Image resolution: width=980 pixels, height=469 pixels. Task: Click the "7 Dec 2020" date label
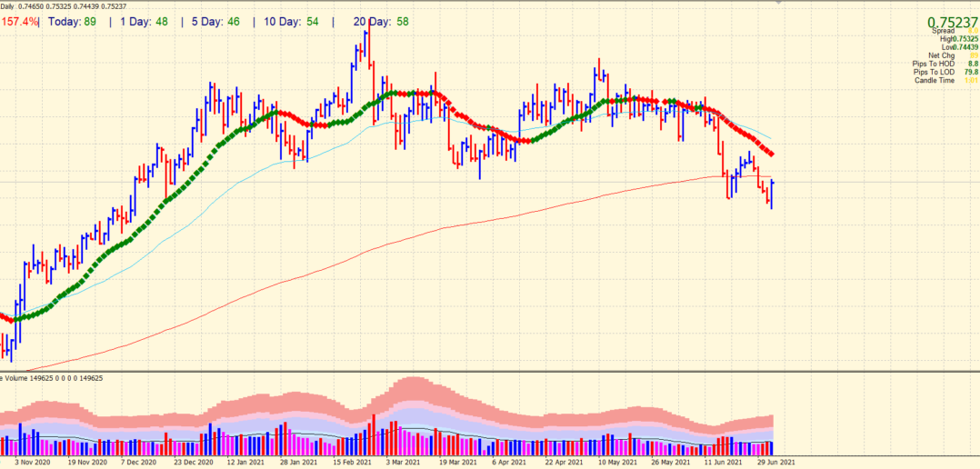click(139, 462)
